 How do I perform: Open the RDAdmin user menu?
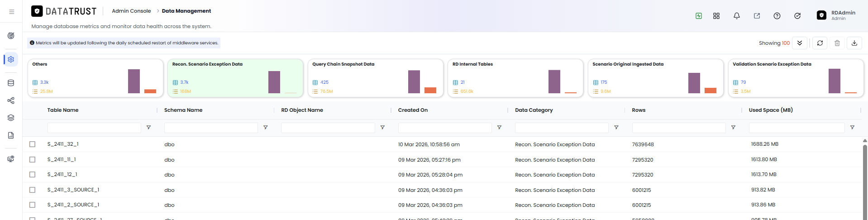click(837, 15)
